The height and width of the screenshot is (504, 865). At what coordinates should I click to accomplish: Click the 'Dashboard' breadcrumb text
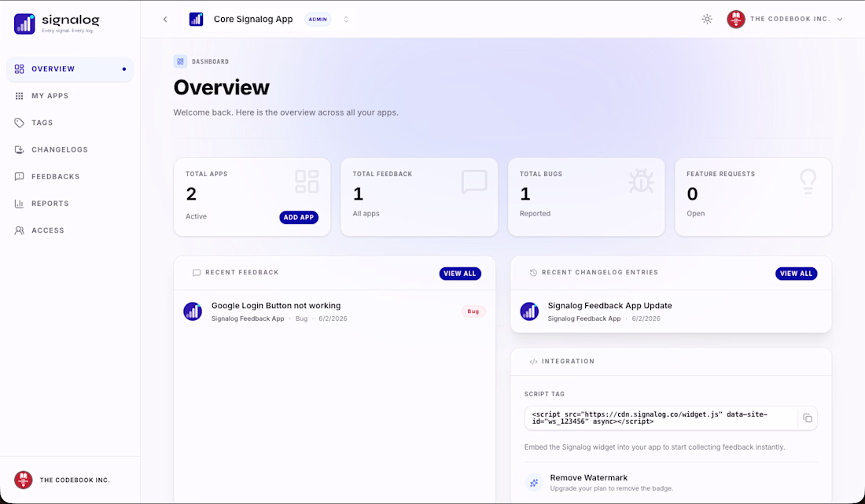210,62
